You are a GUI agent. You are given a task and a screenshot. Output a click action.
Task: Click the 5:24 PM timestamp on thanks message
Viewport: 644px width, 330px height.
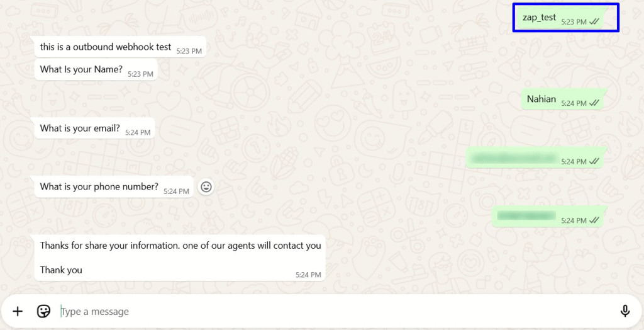[x=308, y=275]
